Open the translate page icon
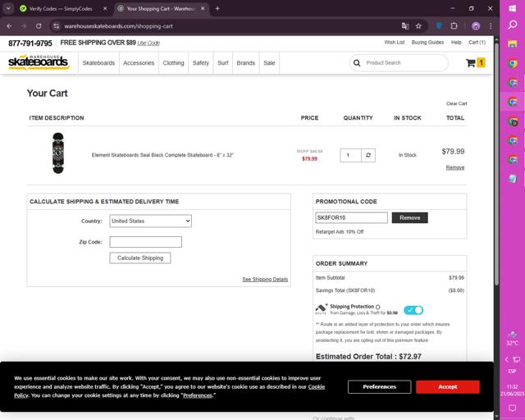The width and height of the screenshot is (525, 420). coord(405,26)
